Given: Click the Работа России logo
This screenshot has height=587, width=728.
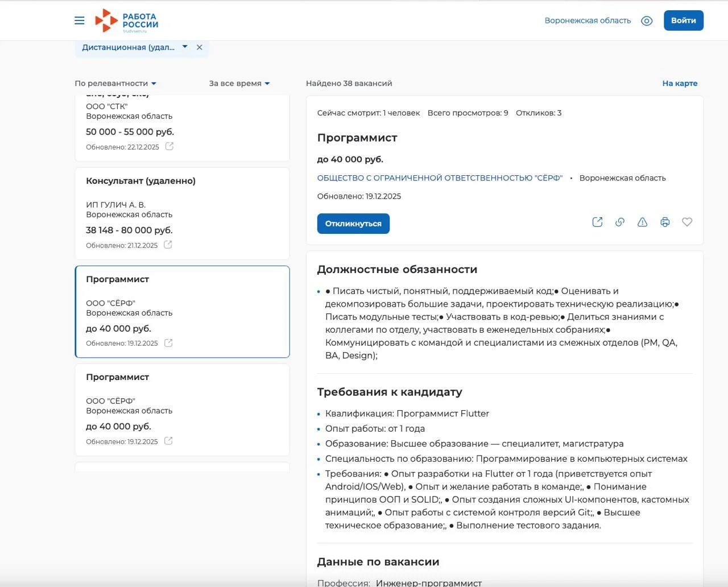Looking at the screenshot, I should [x=127, y=20].
